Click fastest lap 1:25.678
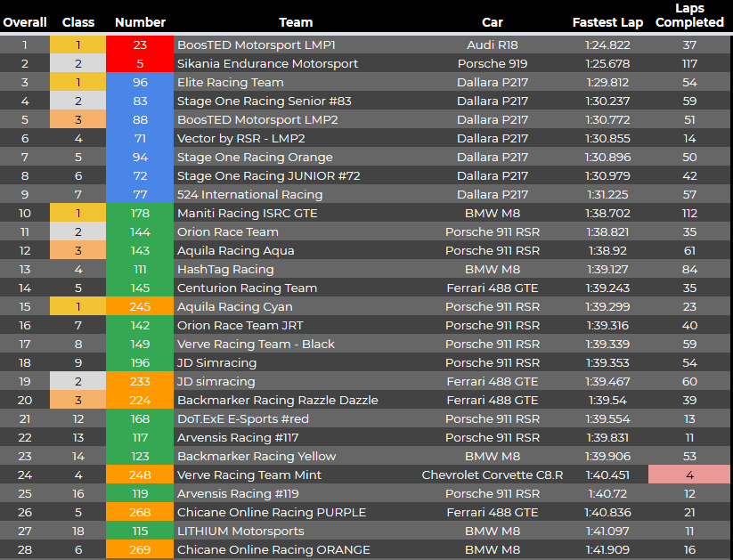The height and width of the screenshot is (560, 733). pos(607,63)
